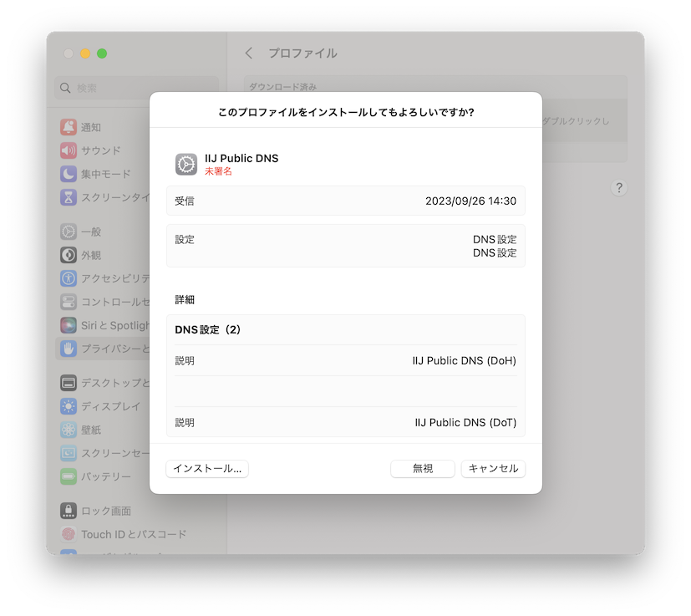The image size is (691, 616).
Task: Click the Battery (バッテリー) icon
Action: 69,476
